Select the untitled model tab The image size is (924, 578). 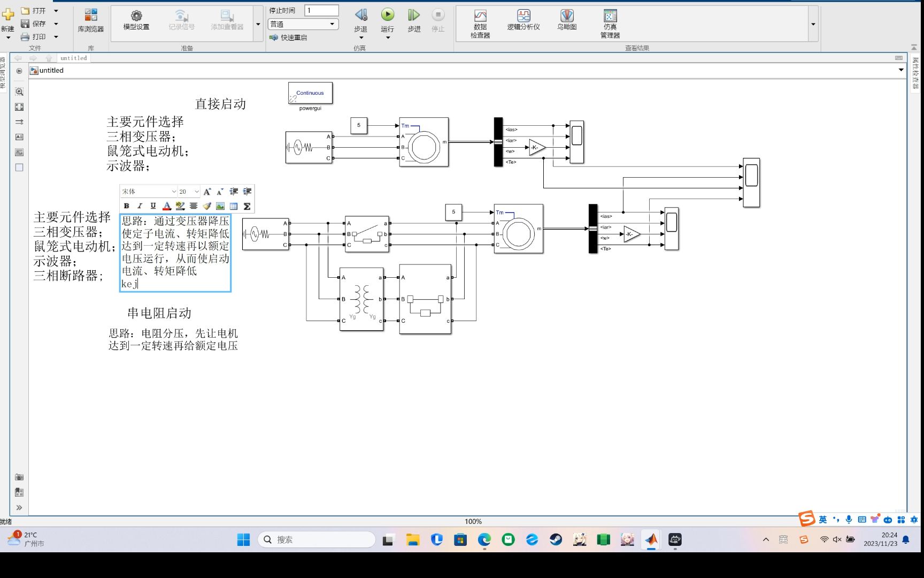point(74,58)
